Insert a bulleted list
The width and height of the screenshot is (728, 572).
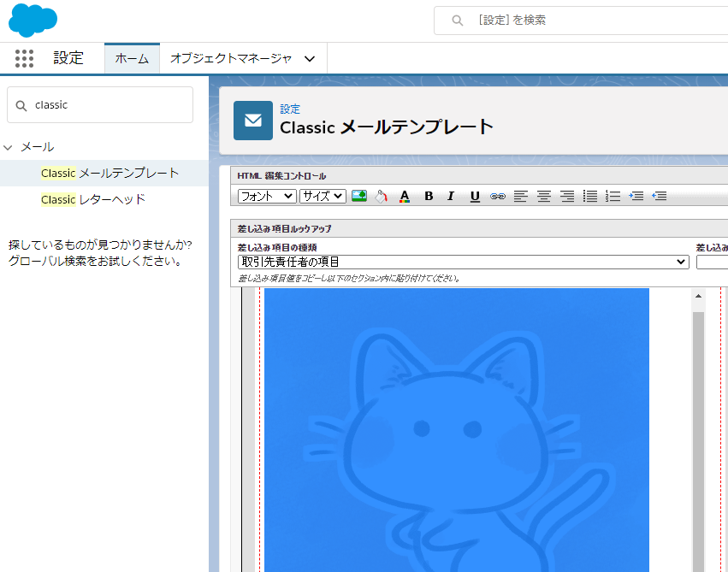click(590, 196)
